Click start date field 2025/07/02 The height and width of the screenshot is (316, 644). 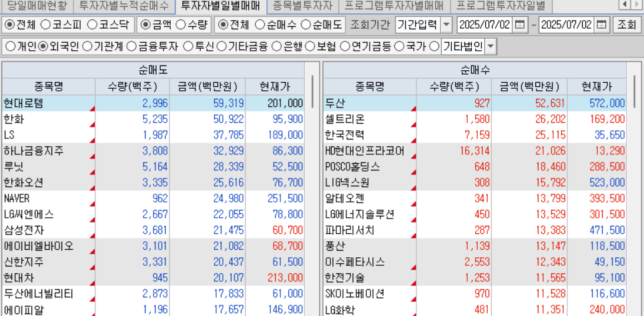click(485, 25)
